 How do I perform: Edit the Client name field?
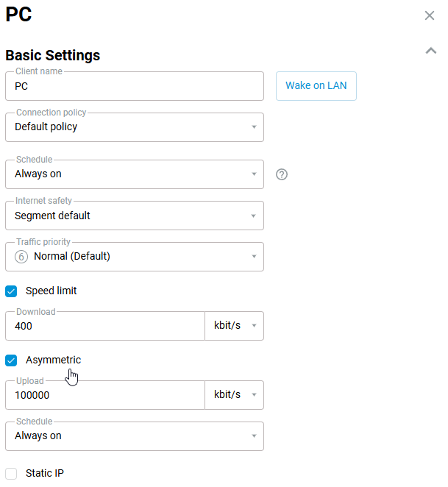[x=134, y=86]
